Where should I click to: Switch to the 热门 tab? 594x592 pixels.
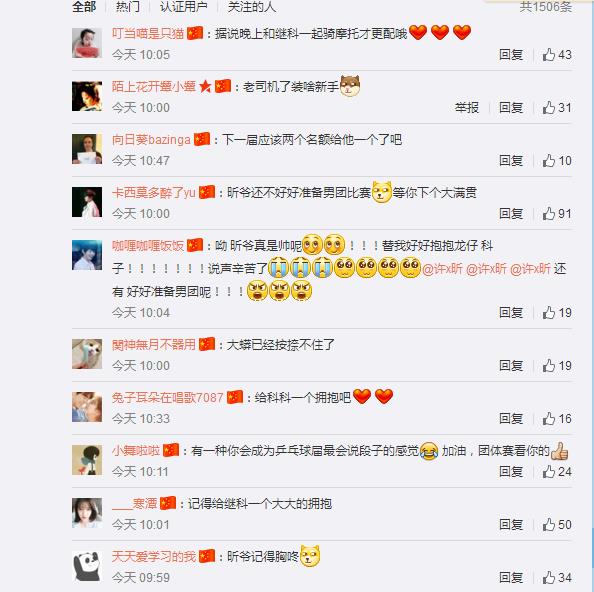pyautogui.click(x=128, y=6)
